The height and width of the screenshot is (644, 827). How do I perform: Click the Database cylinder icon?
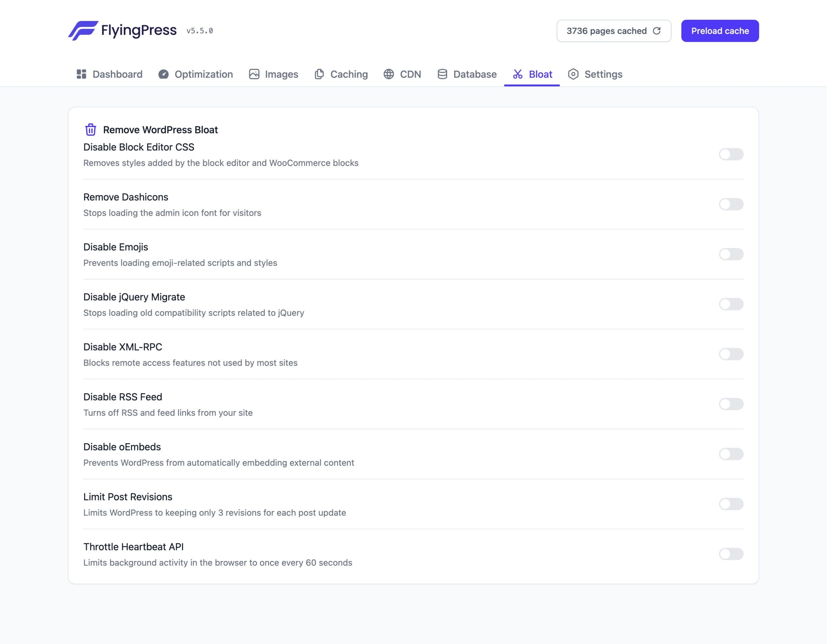click(442, 74)
